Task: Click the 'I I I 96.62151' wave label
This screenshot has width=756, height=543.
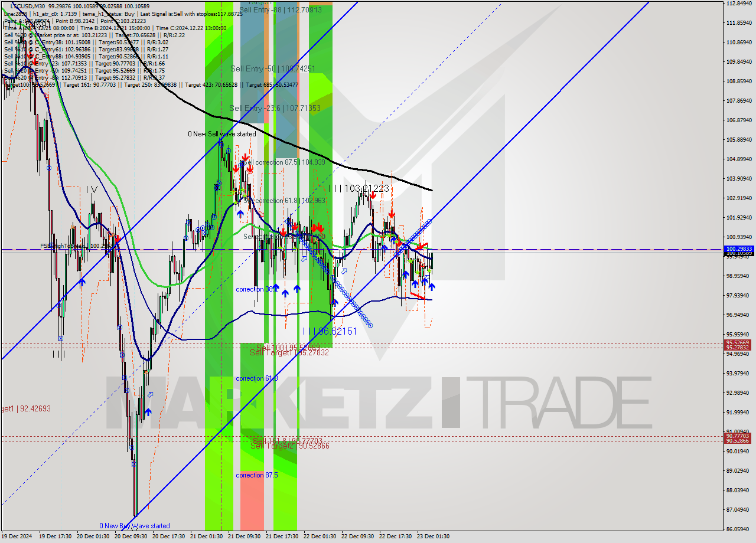Action: [330, 331]
